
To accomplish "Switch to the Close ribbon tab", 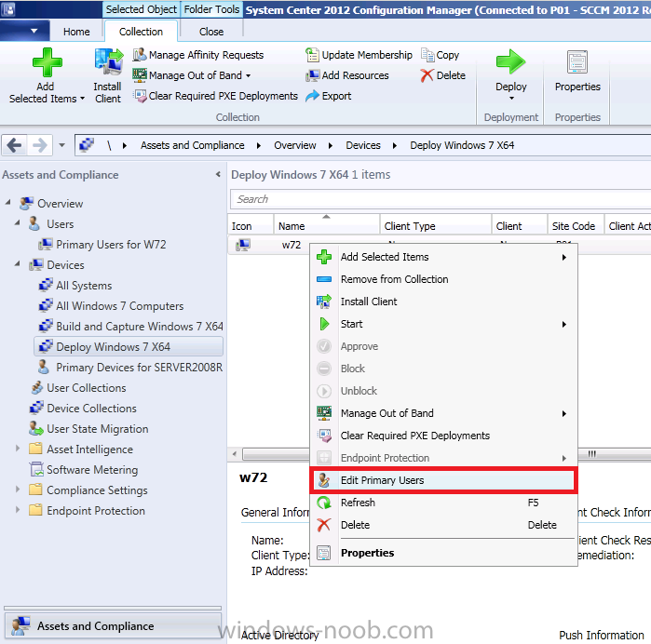I will (210, 32).
